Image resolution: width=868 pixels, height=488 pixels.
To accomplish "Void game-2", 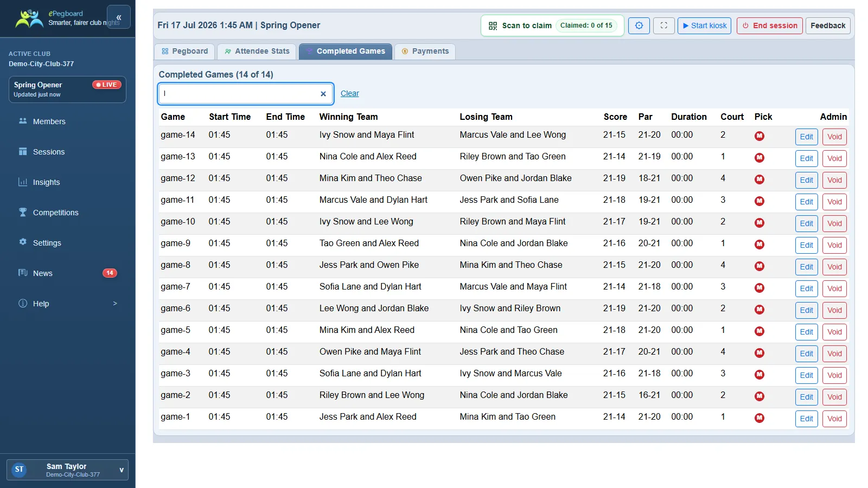I will pyautogui.click(x=834, y=397).
